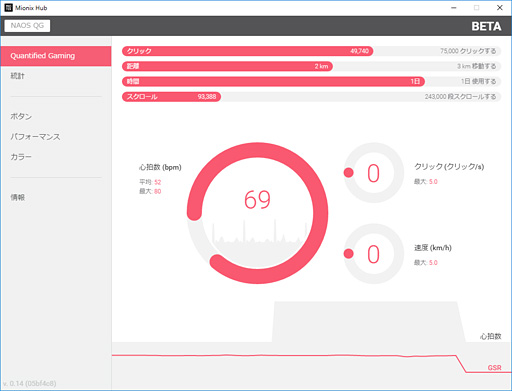Click the スクロール progress bar showing 93,388
This screenshot has height=391, width=512.
point(171,97)
